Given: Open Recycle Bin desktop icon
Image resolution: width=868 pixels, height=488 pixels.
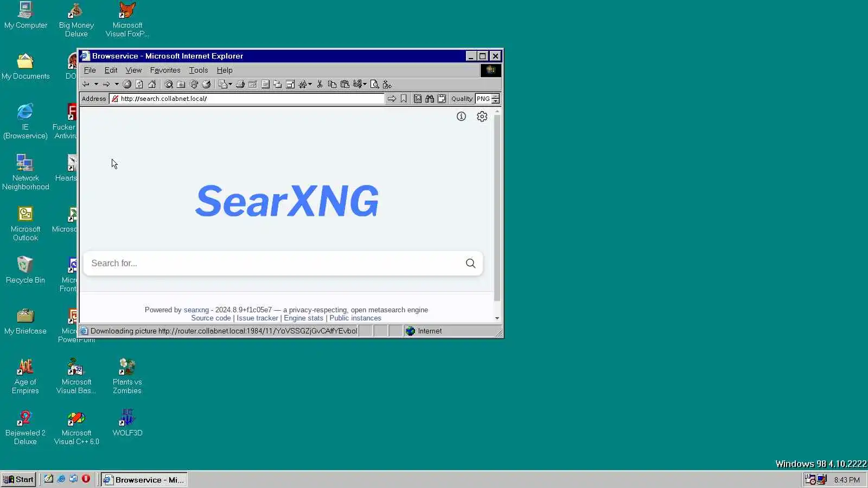Looking at the screenshot, I should 25,270.
